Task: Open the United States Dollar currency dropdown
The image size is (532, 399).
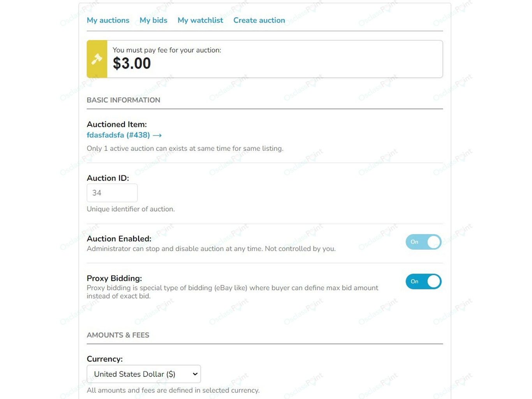Action: pos(144,374)
